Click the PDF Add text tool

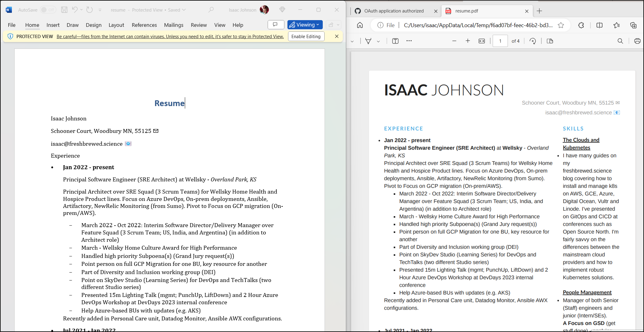coord(395,41)
